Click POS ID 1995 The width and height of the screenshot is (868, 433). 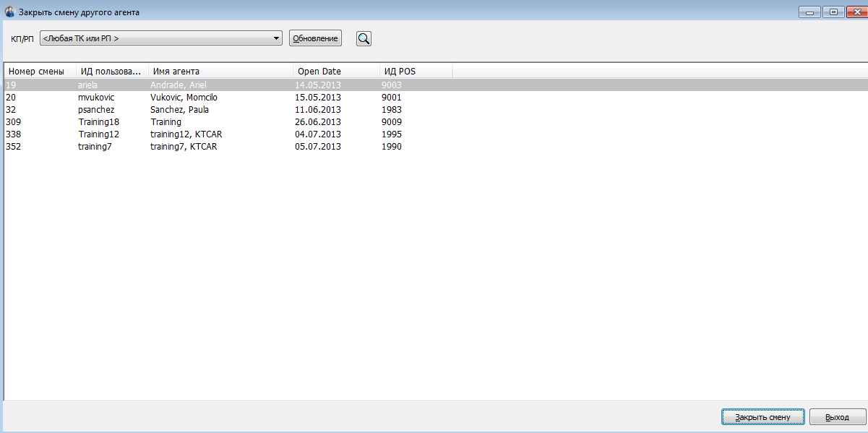click(x=391, y=134)
